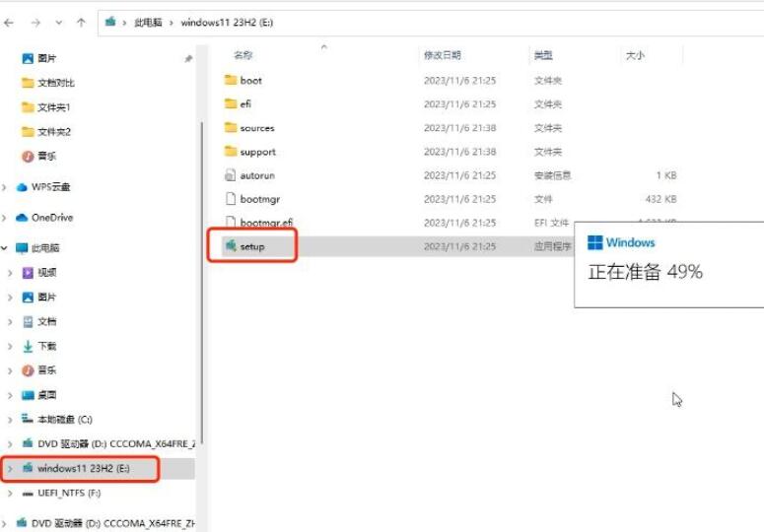Open DVD 驱动器 (D:) under 此电脑

tap(116, 444)
